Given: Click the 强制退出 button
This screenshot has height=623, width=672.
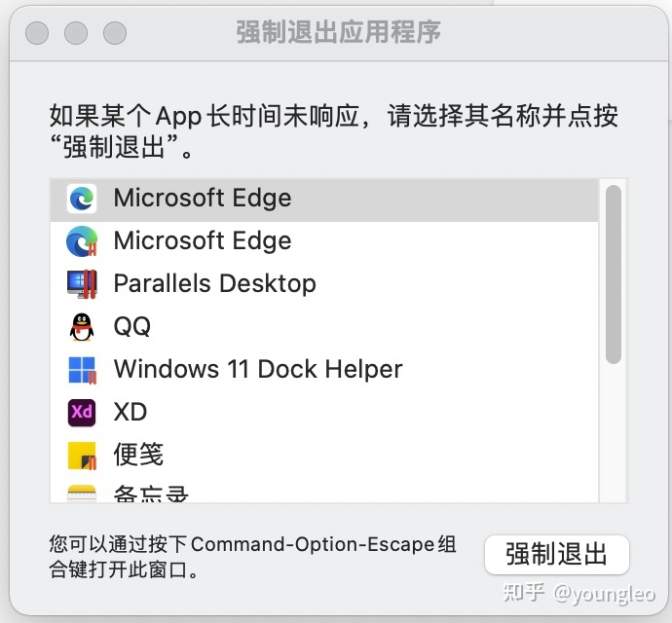Looking at the screenshot, I should [557, 555].
